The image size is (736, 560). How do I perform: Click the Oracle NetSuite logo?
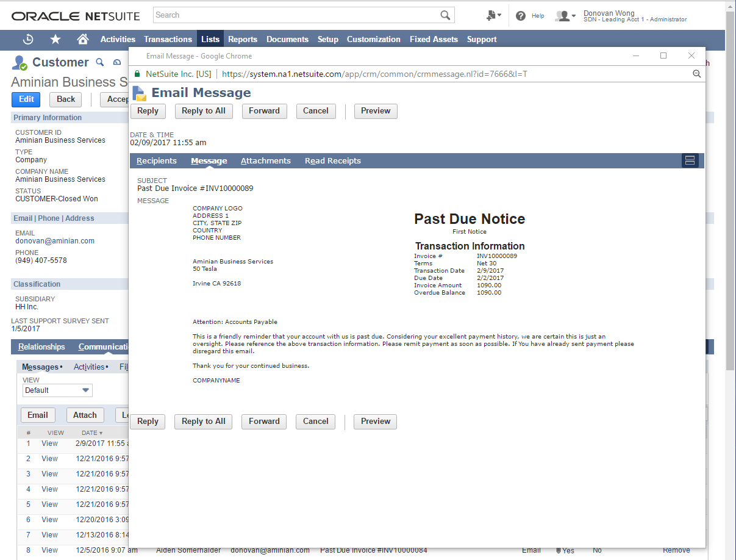[76, 16]
